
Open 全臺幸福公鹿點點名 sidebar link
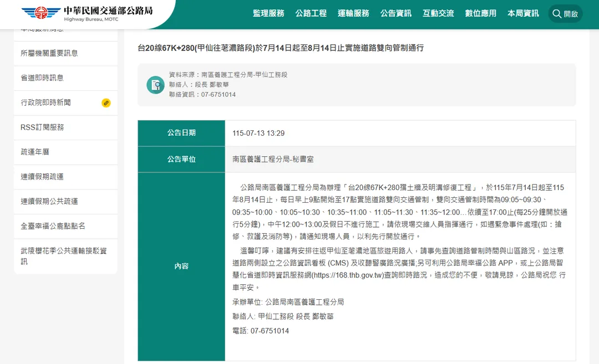65,226
